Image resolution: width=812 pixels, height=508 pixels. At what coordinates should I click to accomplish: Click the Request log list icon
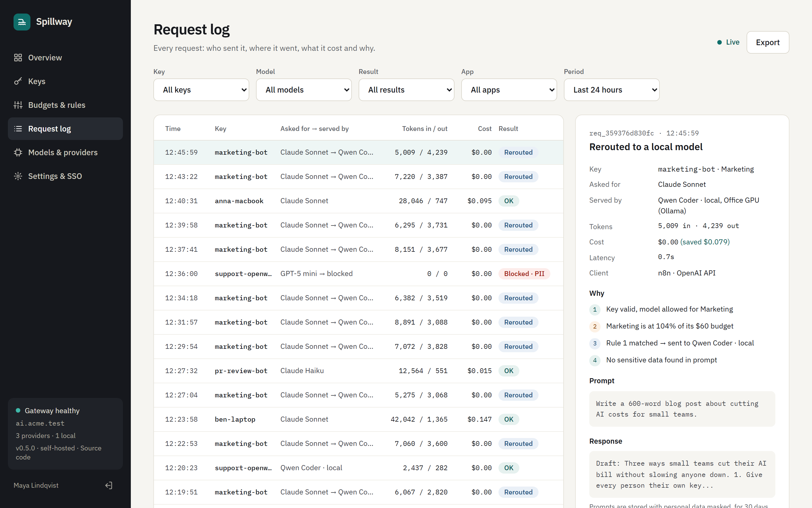tap(18, 129)
